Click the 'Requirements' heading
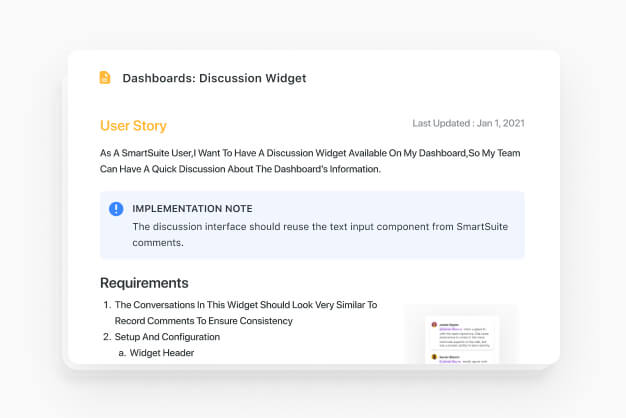This screenshot has width=626, height=418. [144, 283]
